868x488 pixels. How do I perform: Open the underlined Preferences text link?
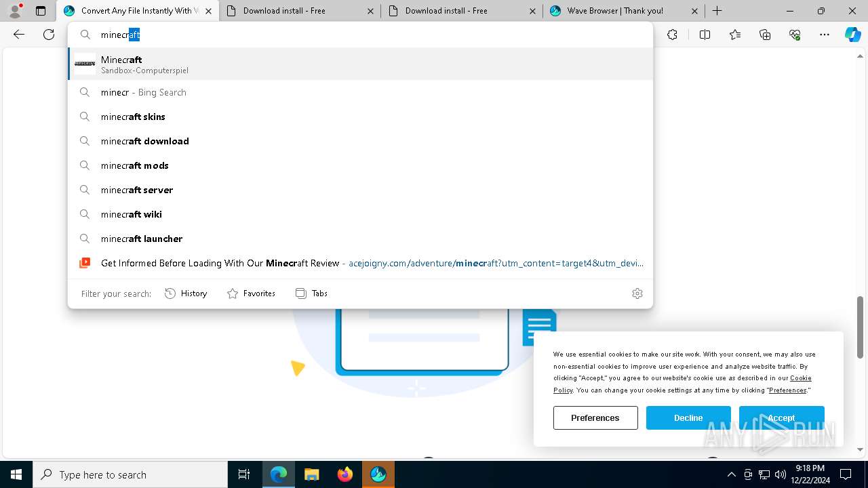tap(787, 390)
